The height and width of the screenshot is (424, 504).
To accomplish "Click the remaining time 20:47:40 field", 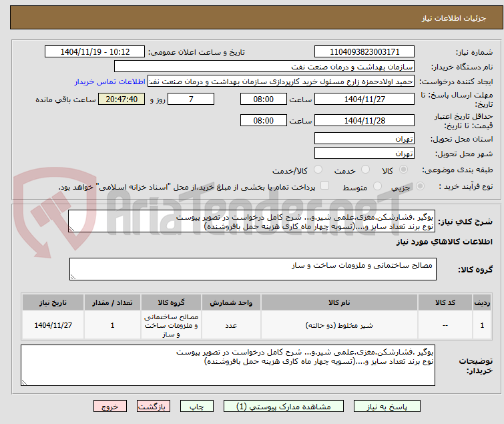I will pyautogui.click(x=121, y=99).
